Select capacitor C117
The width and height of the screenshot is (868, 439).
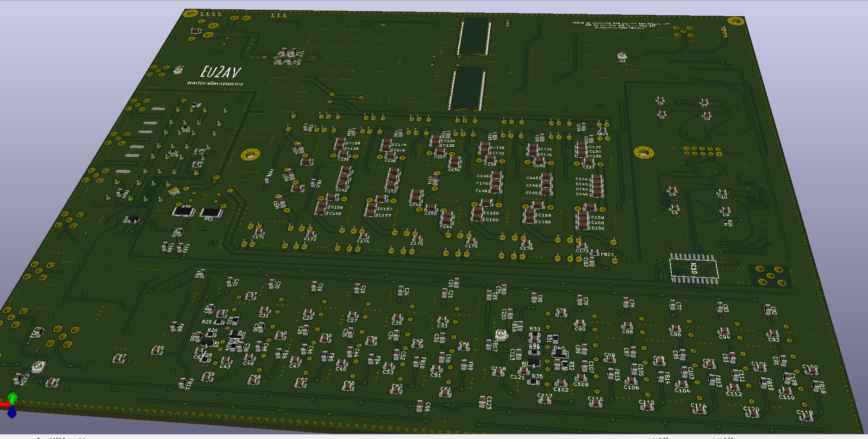545,399
